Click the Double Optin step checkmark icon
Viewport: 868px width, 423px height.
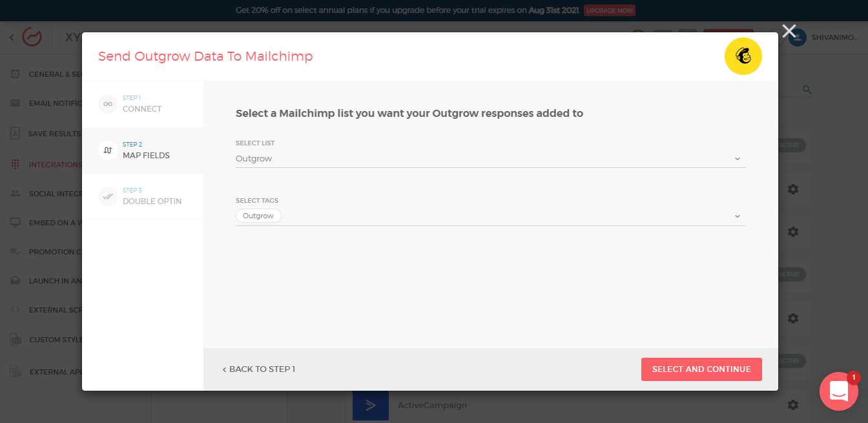[108, 196]
